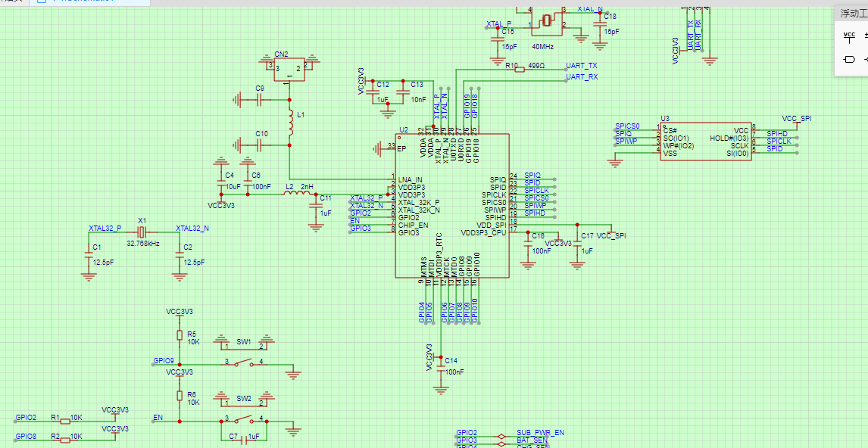Viewport: 868px width, 448px height.
Task: Click the VDD_SPI pin name on U2
Action: [491, 225]
